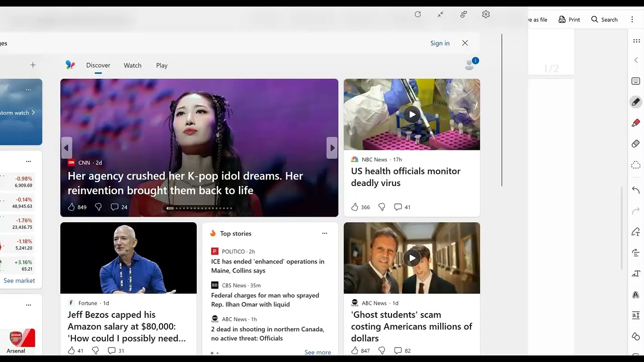Open US health officials monitor deadly virus

click(406, 177)
